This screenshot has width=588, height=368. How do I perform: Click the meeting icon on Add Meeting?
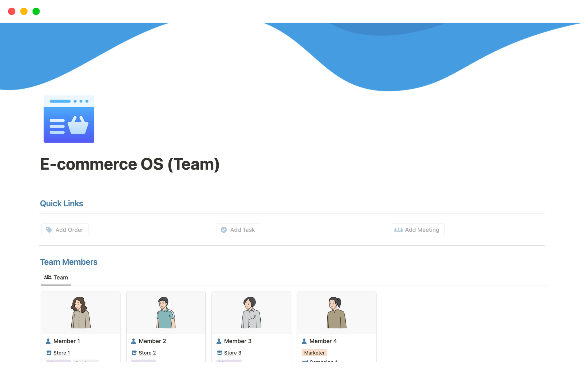click(x=398, y=230)
